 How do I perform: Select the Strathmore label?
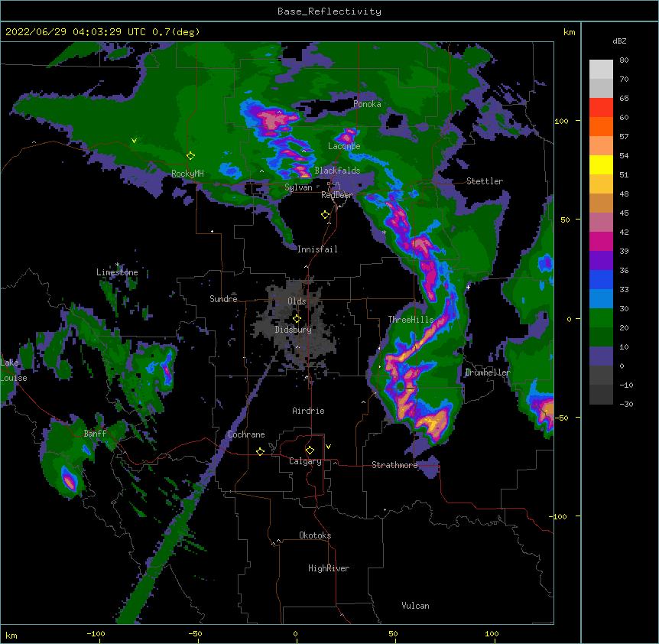394,465
